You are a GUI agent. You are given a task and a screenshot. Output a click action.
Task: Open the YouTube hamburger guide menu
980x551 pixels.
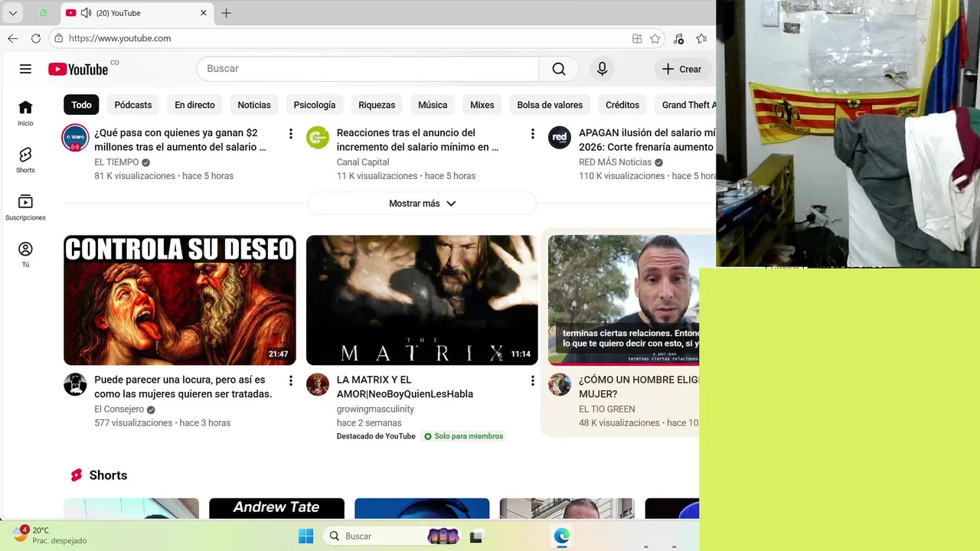(25, 69)
